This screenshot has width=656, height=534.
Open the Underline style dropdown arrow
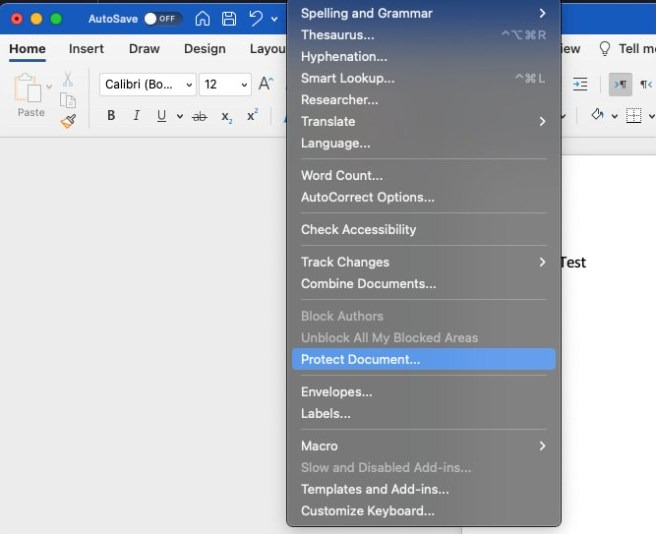click(180, 116)
